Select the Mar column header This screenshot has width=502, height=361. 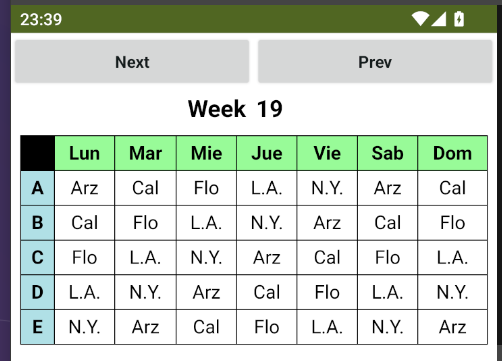[x=146, y=153]
